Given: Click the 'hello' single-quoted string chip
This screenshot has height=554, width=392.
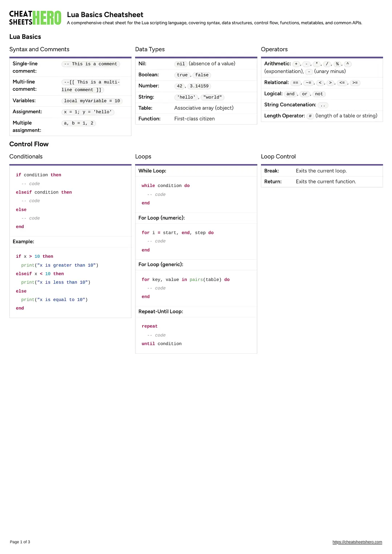Looking at the screenshot, I should point(186,97).
